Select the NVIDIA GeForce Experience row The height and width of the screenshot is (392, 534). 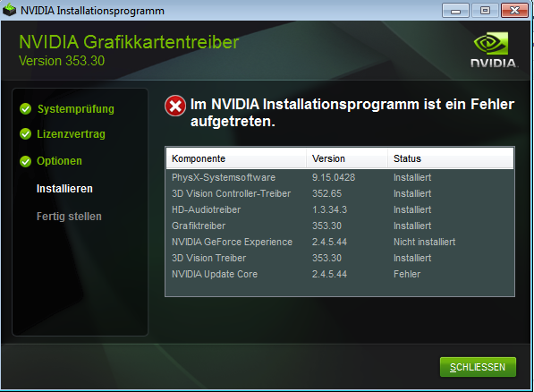340,242
